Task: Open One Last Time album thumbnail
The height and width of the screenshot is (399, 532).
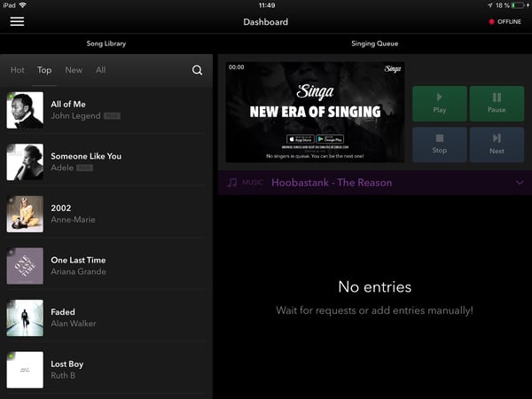Action: pyautogui.click(x=25, y=266)
